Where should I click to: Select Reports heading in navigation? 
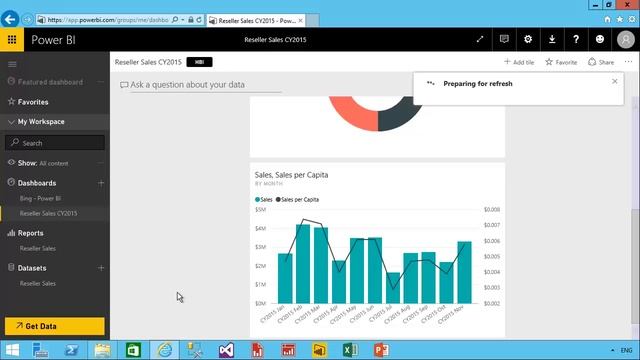point(30,233)
